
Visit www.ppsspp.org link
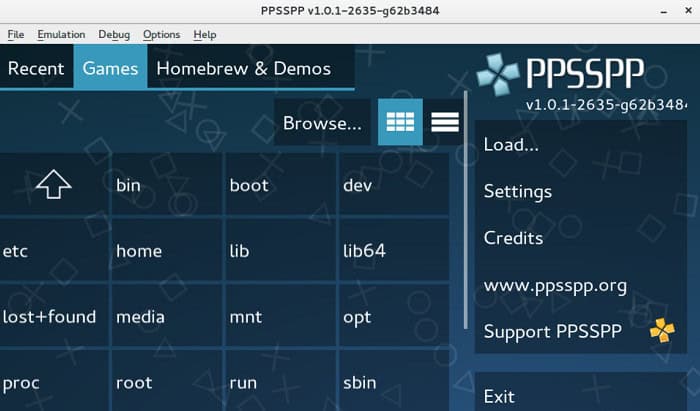click(x=580, y=285)
